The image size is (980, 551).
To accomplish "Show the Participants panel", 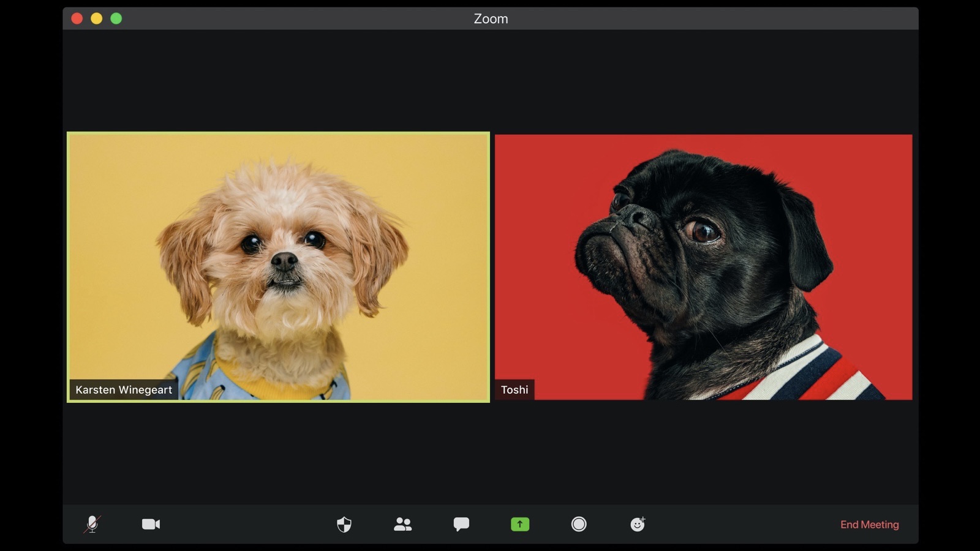I will tap(402, 524).
